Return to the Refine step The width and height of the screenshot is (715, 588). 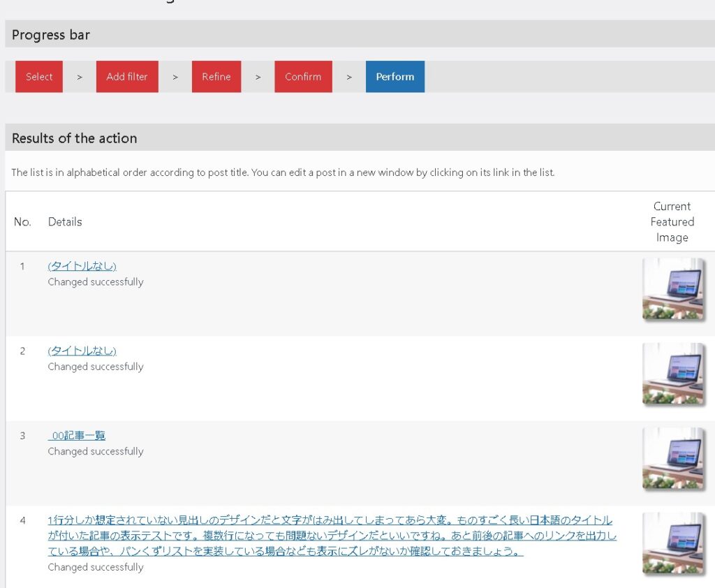[216, 77]
